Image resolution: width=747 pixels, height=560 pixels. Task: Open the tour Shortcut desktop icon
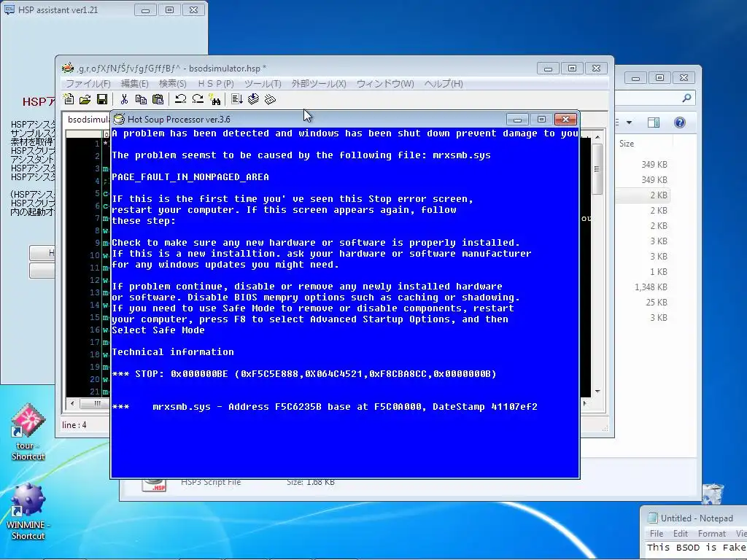pyautogui.click(x=28, y=432)
